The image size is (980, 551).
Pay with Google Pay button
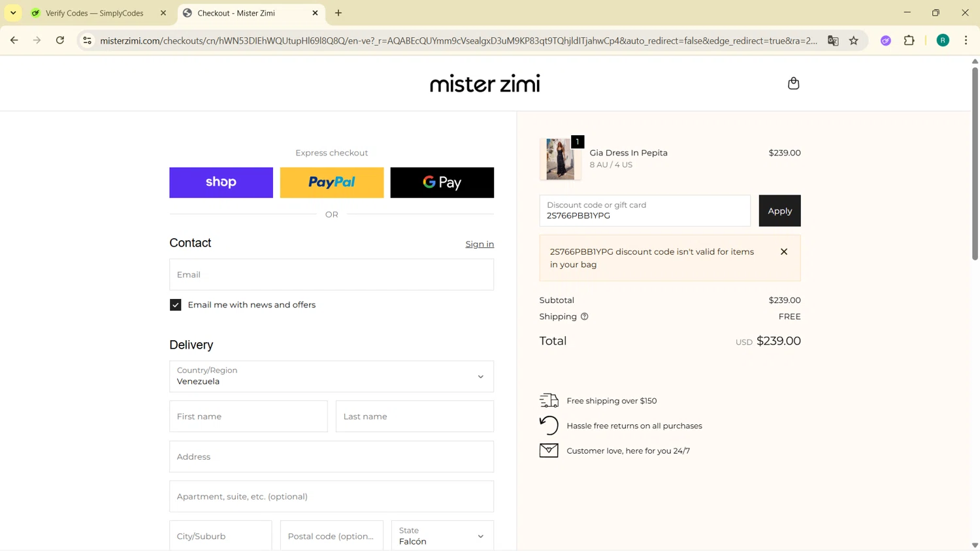(442, 183)
